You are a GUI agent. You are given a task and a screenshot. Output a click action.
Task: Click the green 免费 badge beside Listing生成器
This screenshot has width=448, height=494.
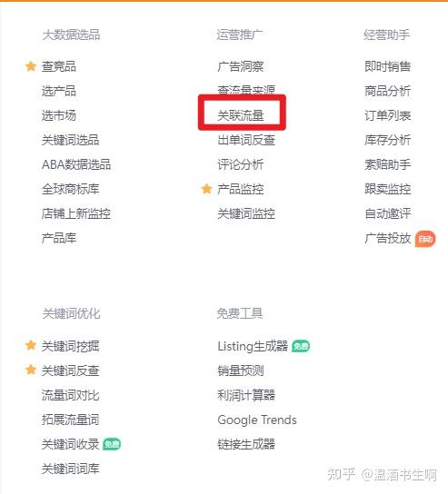point(301,346)
